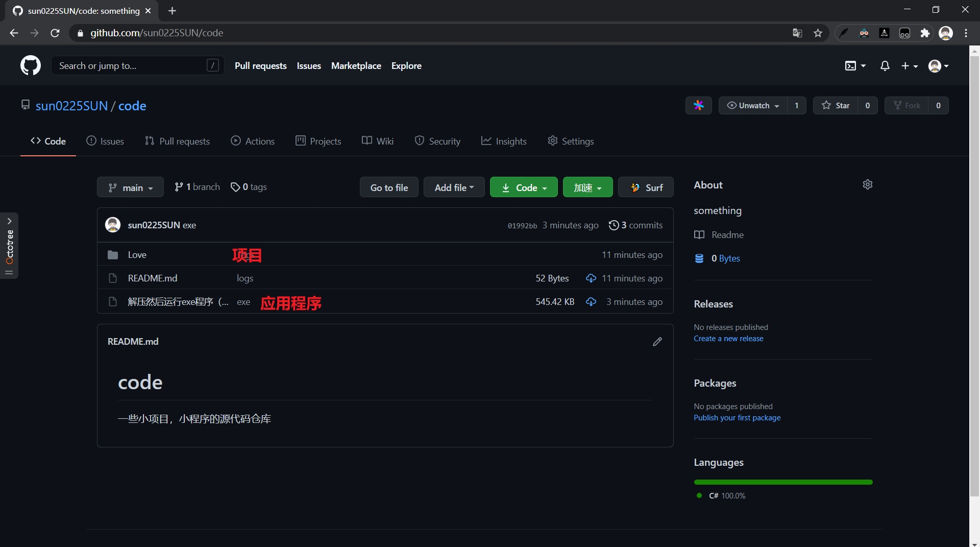Click the address bar URL

click(x=157, y=33)
